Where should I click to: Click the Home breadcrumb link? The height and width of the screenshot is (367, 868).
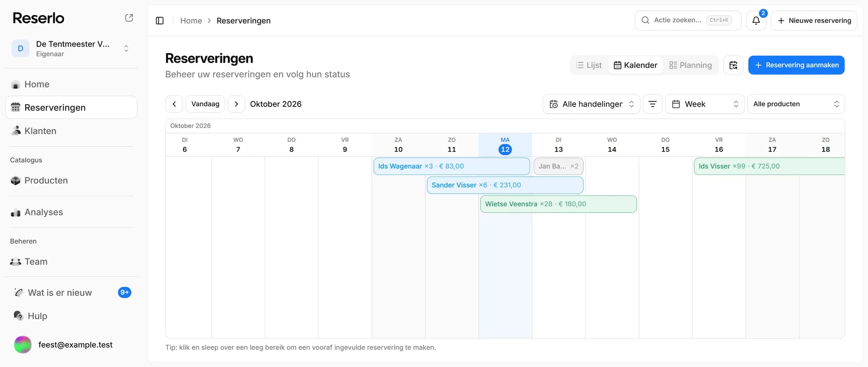click(x=191, y=21)
